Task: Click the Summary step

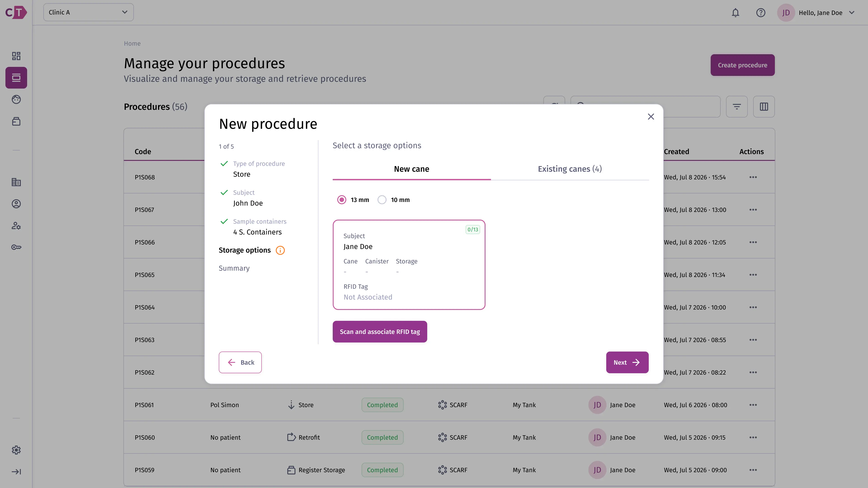Action: [x=234, y=268]
